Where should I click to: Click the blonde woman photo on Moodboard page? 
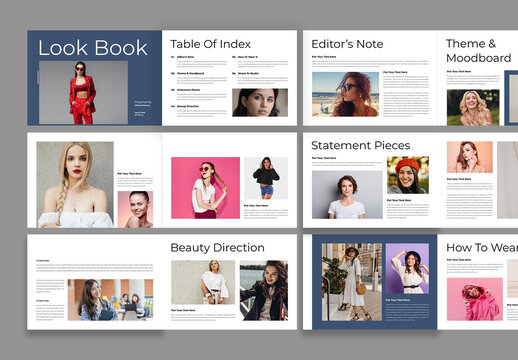pyautogui.click(x=473, y=107)
